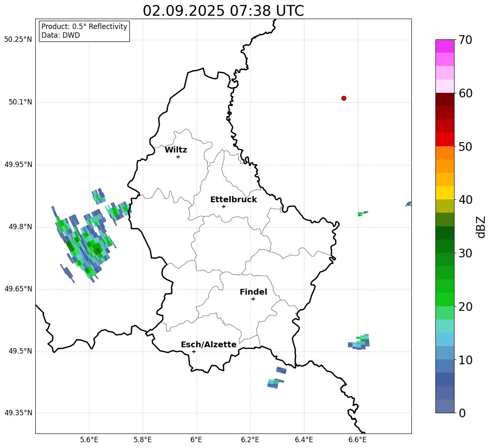Click the Wiltz station cross marker
This screenshot has width=491, height=448.
tap(178, 157)
